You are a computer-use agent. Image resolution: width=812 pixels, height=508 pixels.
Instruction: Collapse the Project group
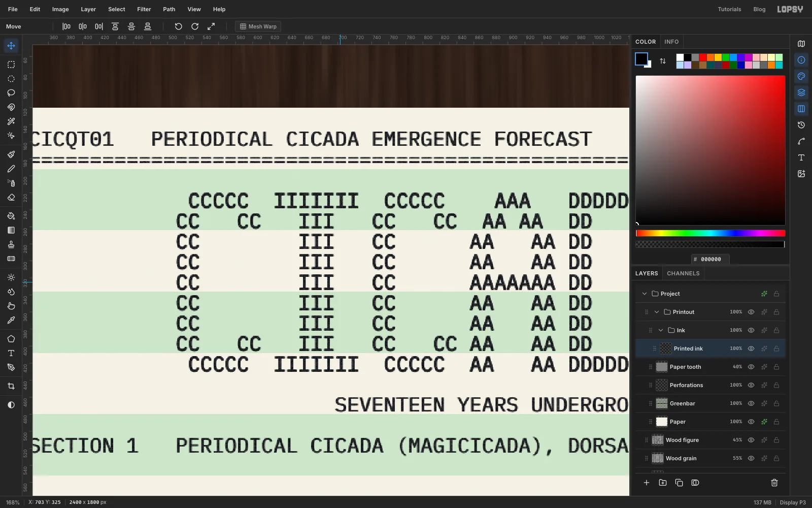click(x=645, y=294)
